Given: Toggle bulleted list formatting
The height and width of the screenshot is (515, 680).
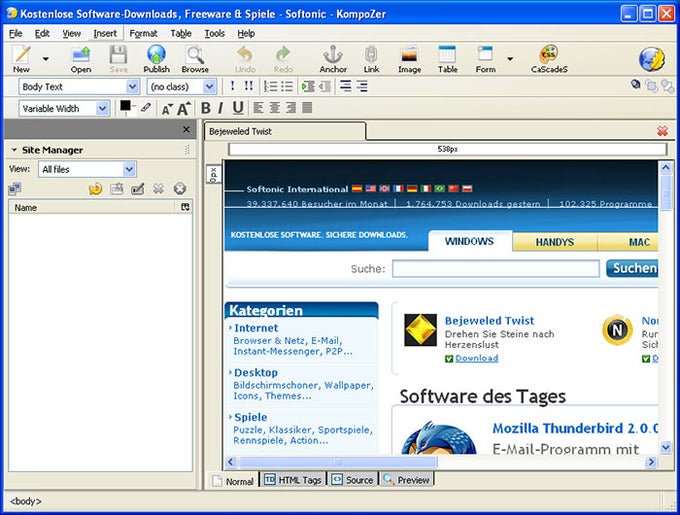Looking at the screenshot, I should pyautogui.click(x=287, y=86).
